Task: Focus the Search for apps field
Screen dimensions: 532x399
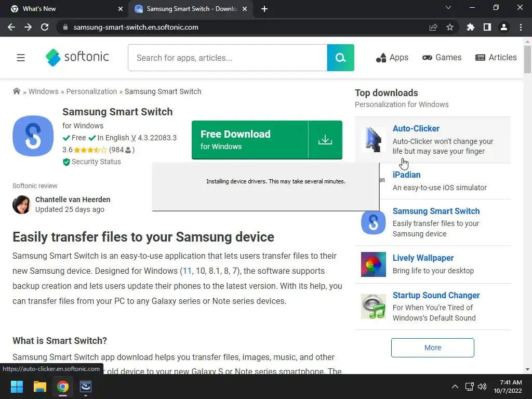Action: tap(228, 58)
